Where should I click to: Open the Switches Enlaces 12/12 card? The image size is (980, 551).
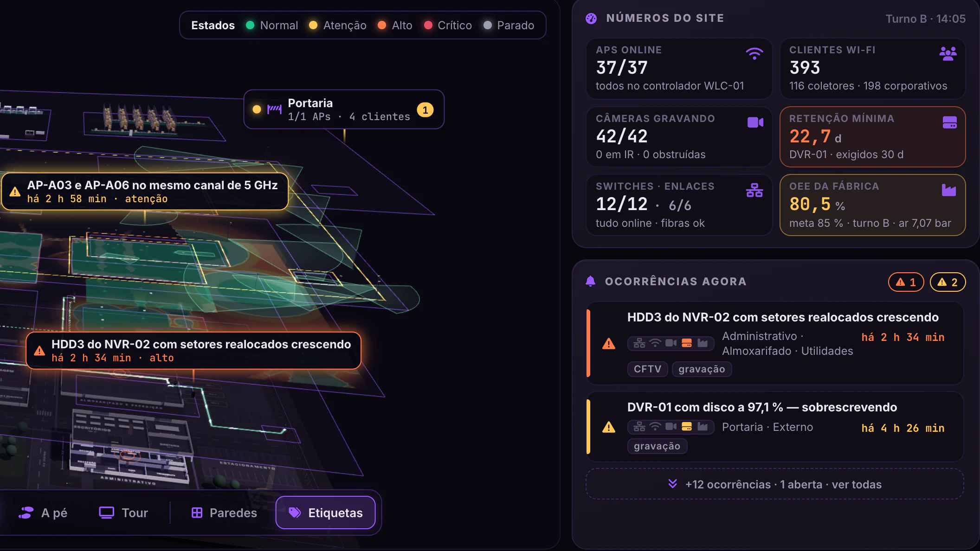point(679,205)
